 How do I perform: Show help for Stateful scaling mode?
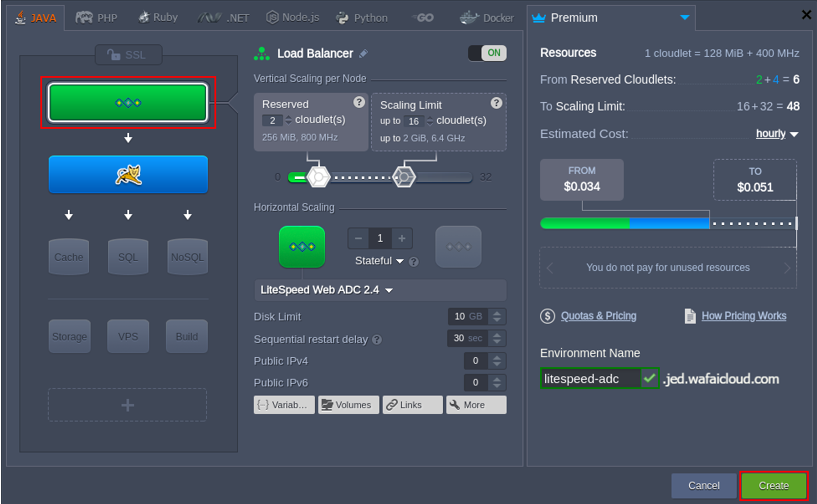point(414,262)
